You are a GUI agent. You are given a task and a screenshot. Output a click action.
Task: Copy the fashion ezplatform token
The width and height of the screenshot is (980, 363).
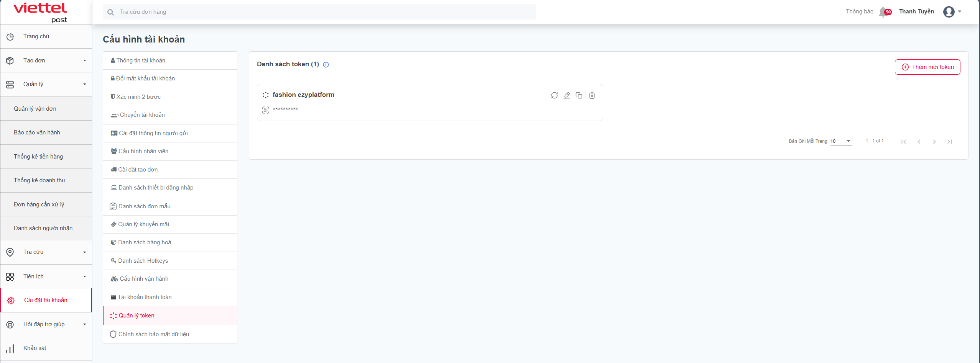pos(579,95)
